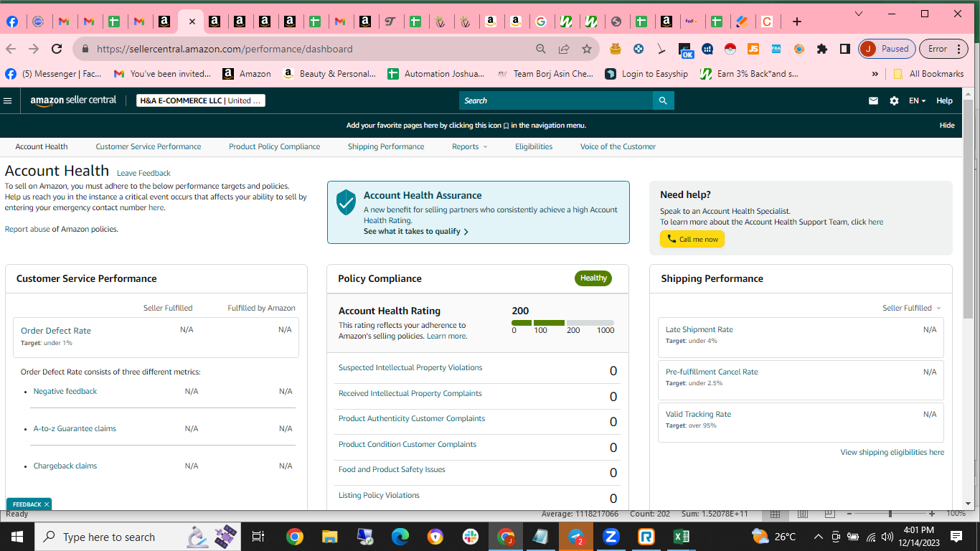The height and width of the screenshot is (551, 980).
Task: Open the Order Defect Rate link
Action: pyautogui.click(x=56, y=331)
